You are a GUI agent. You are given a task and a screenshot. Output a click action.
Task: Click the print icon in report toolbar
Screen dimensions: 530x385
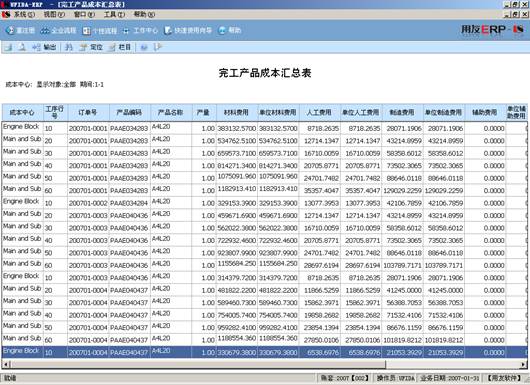point(8,47)
